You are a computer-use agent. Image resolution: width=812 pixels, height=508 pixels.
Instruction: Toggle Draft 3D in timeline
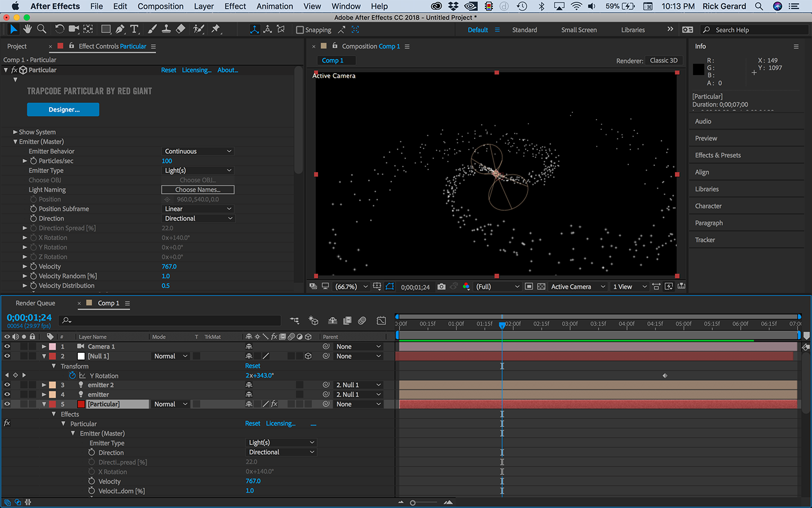[x=314, y=321]
